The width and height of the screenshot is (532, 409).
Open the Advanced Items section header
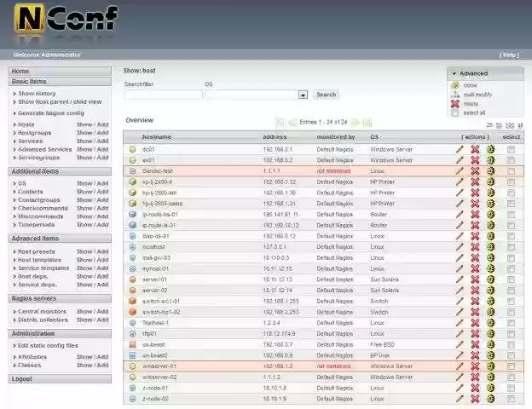tap(60, 239)
